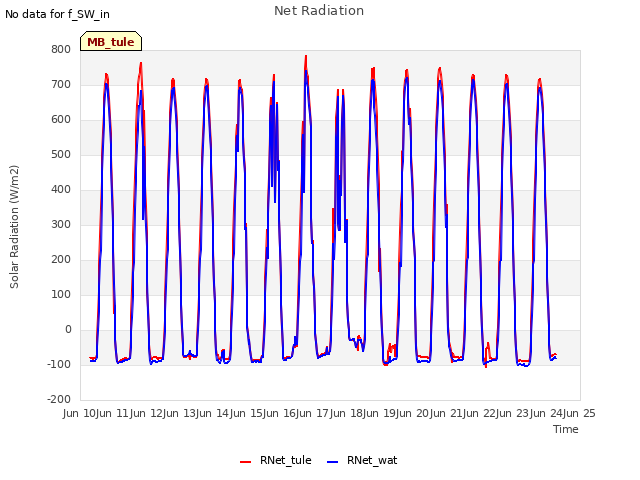Click the Jun 10 x-axis tick label

pyautogui.click(x=80, y=413)
